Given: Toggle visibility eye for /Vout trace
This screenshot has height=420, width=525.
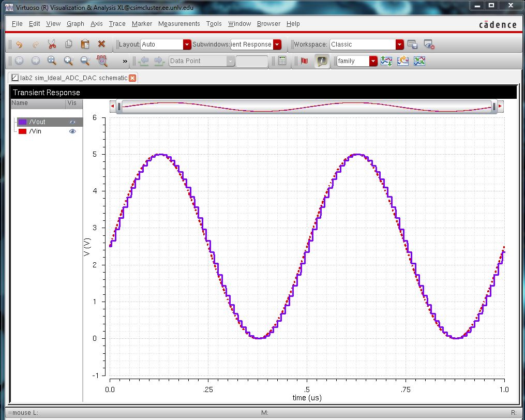Looking at the screenshot, I should point(72,122).
